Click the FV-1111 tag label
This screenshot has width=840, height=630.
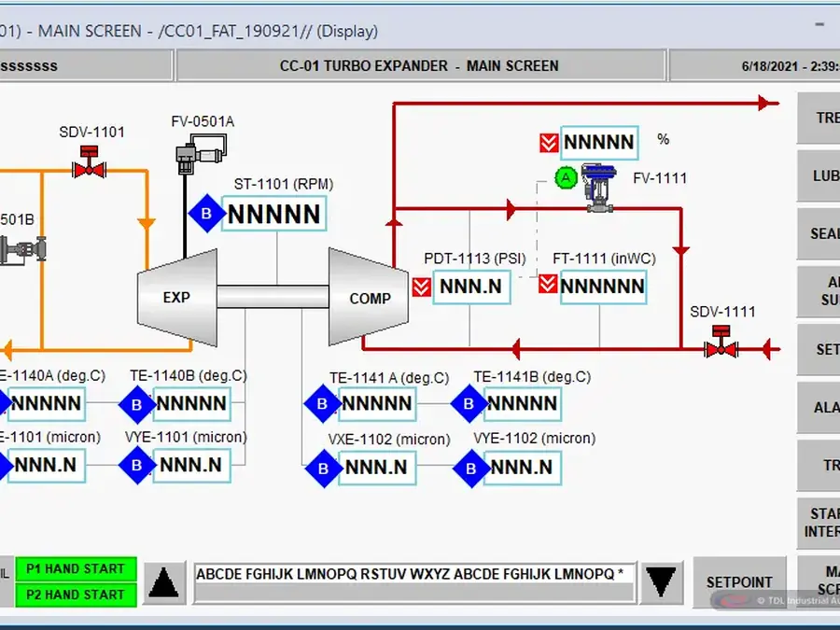(660, 178)
